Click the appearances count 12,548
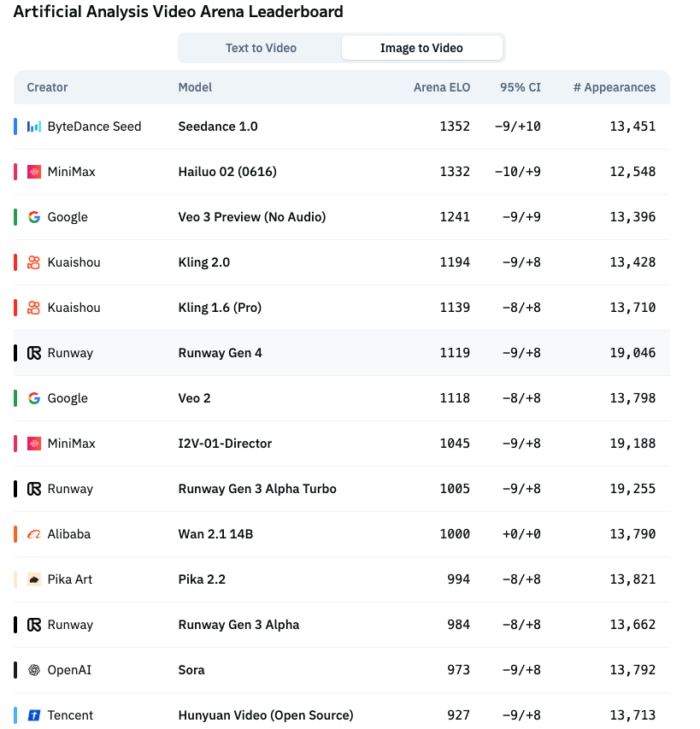The height and width of the screenshot is (729, 700). [x=632, y=172]
